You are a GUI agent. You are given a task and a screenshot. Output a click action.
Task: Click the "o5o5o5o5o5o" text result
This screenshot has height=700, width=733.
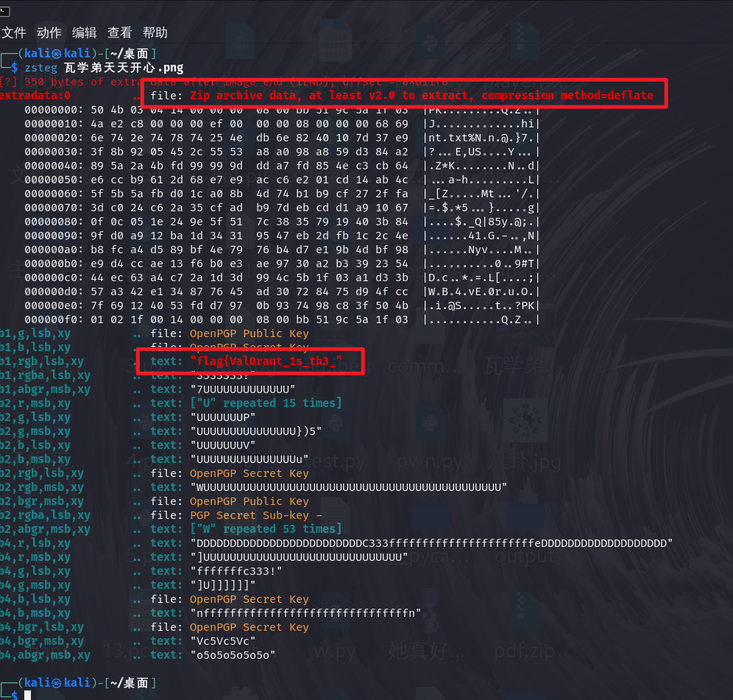(234, 655)
